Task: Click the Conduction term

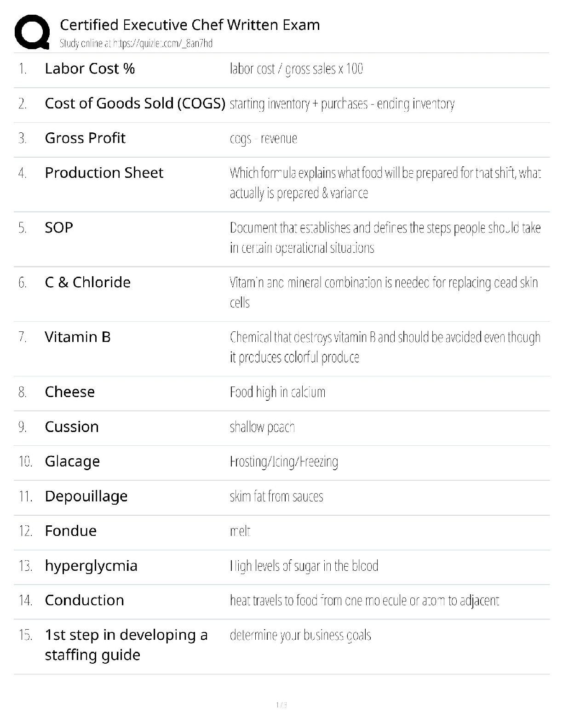Action: coord(84,600)
